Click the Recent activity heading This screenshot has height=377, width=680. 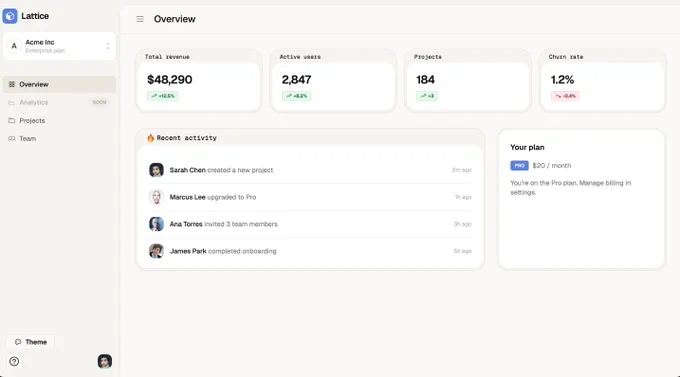tap(186, 138)
